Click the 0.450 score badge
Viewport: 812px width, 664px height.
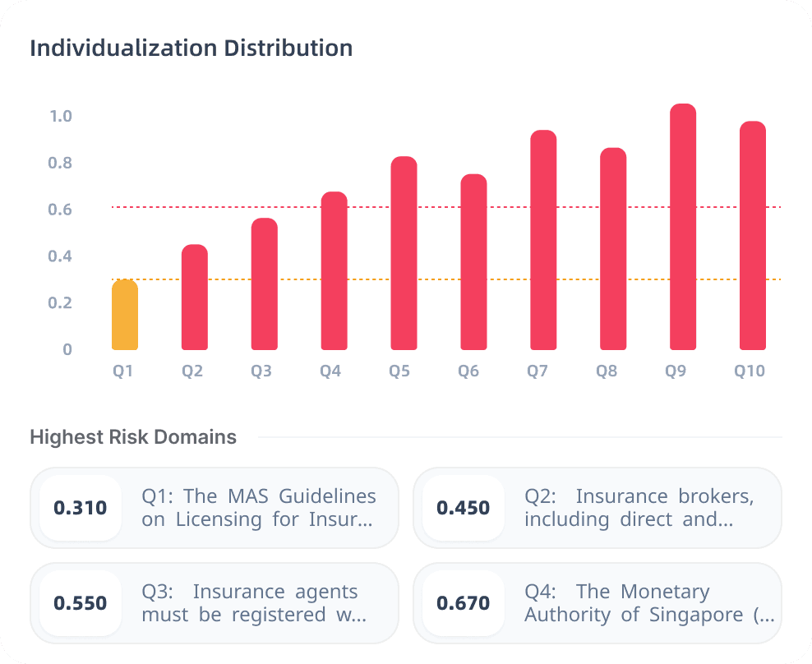[x=463, y=508]
